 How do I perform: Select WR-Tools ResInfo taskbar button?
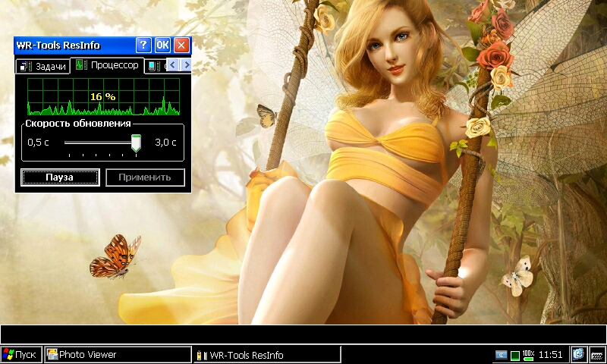(267, 354)
